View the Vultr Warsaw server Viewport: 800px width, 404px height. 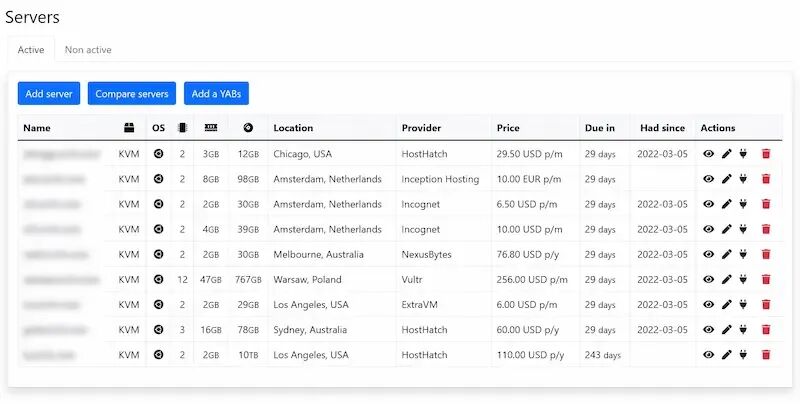tap(708, 280)
